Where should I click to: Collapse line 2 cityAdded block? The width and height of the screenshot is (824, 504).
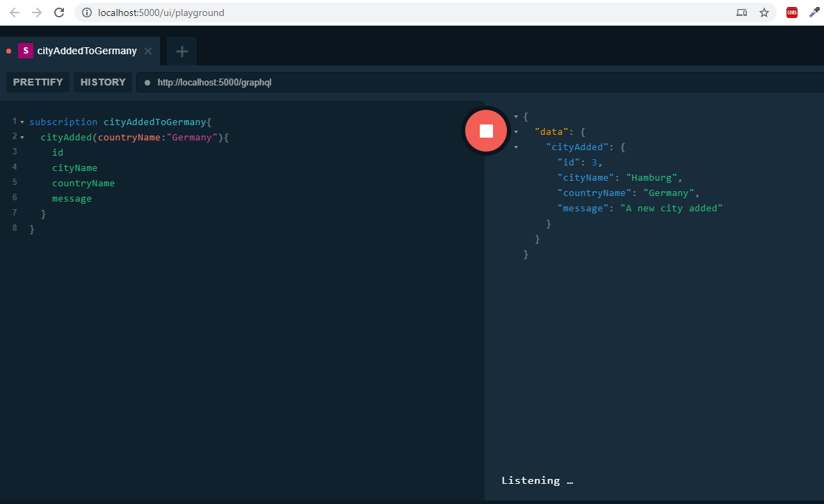tap(22, 138)
